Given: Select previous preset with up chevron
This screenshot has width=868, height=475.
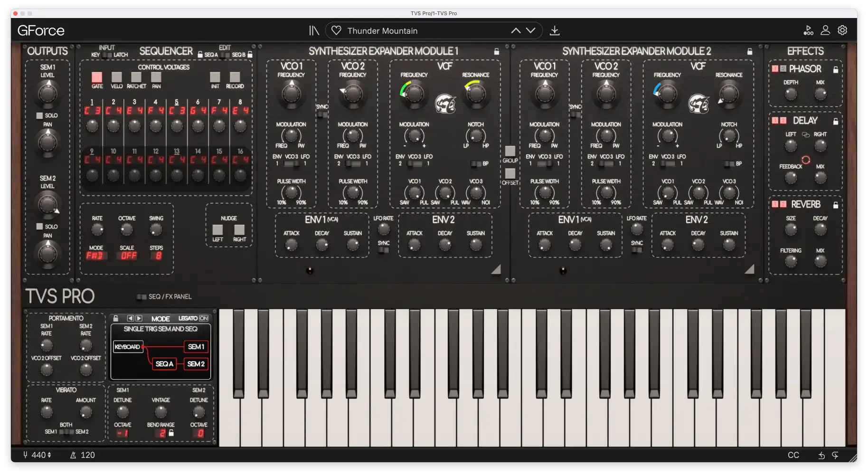Looking at the screenshot, I should click(516, 30).
